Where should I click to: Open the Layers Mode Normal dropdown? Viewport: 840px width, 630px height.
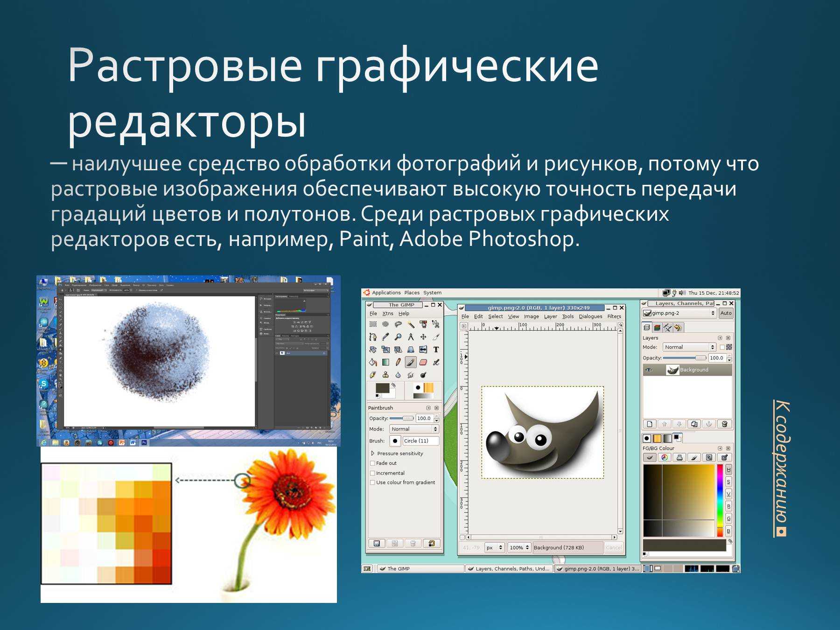click(689, 347)
